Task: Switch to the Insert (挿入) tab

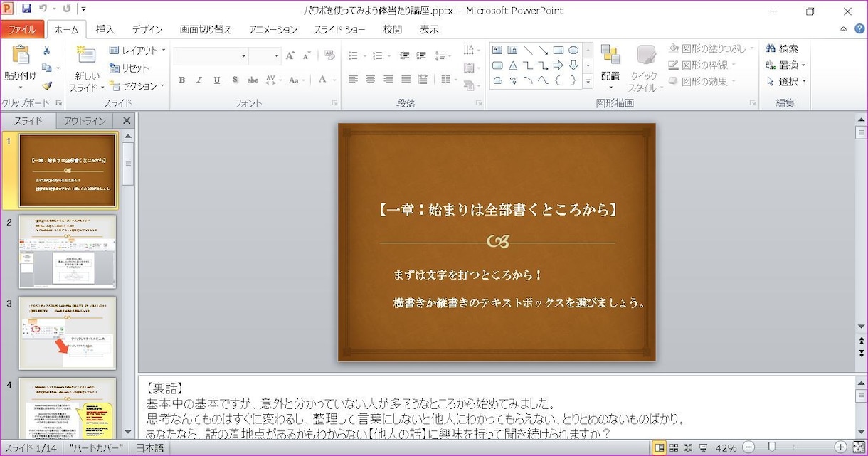Action: pos(105,29)
